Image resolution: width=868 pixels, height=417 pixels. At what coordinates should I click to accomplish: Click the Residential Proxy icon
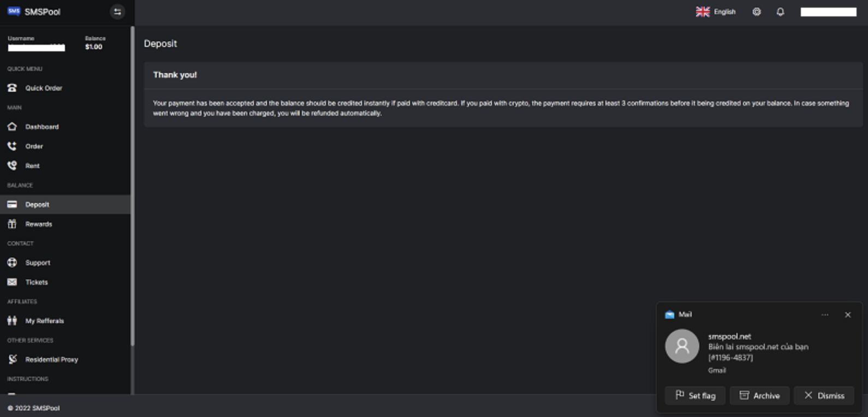(13, 359)
